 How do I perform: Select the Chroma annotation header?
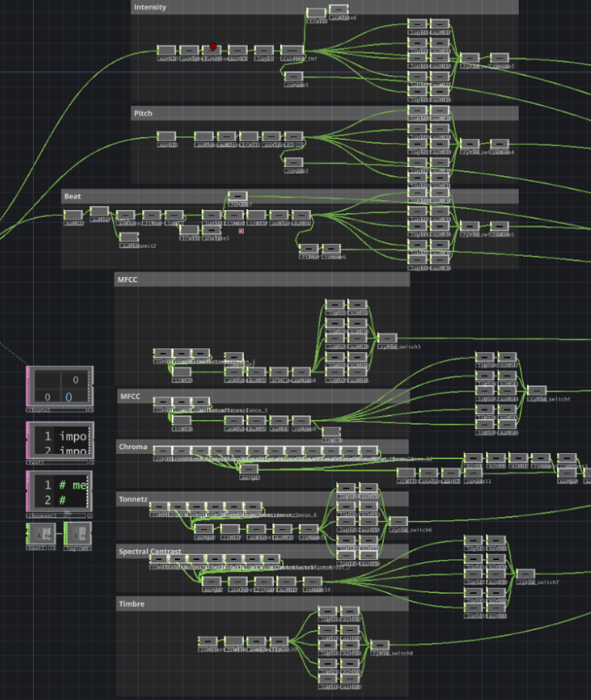click(262, 446)
